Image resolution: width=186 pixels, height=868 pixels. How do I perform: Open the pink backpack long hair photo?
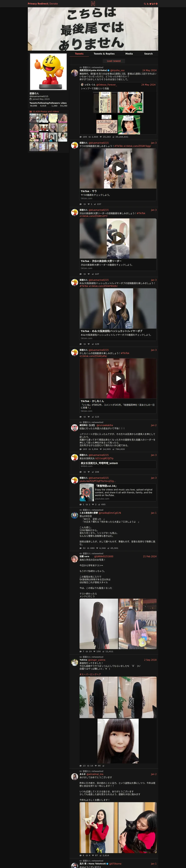pyautogui.click(x=137, y=624)
